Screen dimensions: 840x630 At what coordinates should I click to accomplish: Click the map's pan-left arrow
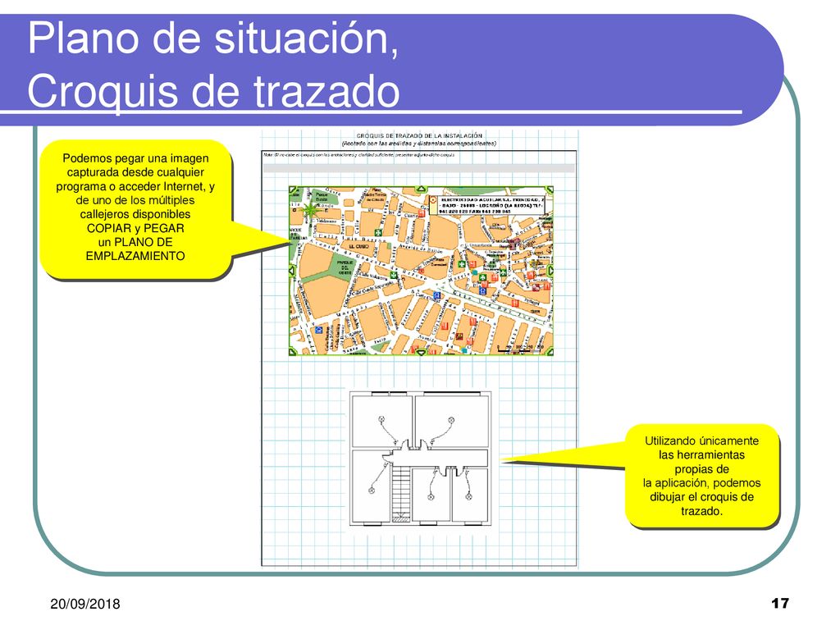point(293,271)
